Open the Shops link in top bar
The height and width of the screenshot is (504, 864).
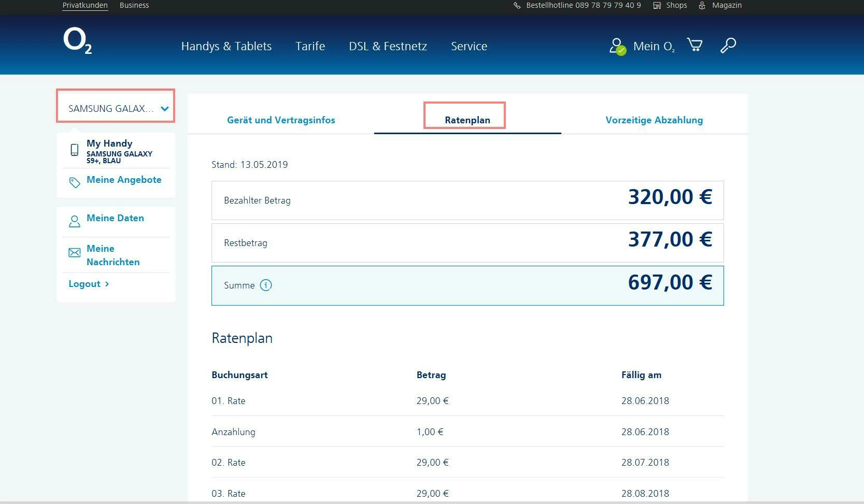tap(676, 5)
